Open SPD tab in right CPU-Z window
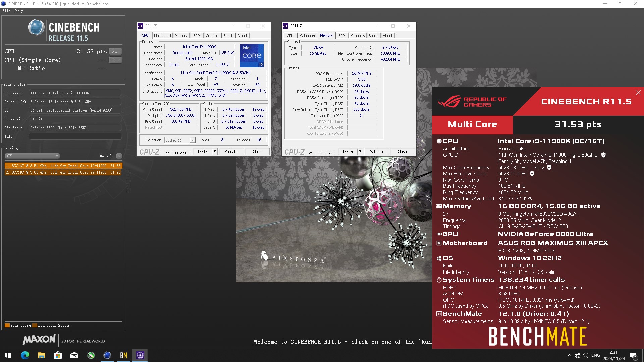This screenshot has width=644, height=362. [x=342, y=36]
